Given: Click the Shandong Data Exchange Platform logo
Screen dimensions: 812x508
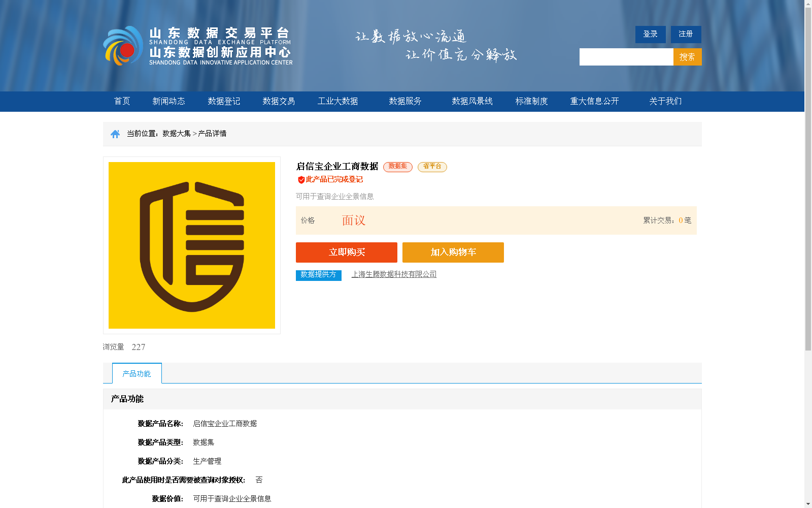Looking at the screenshot, I should 198,46.
